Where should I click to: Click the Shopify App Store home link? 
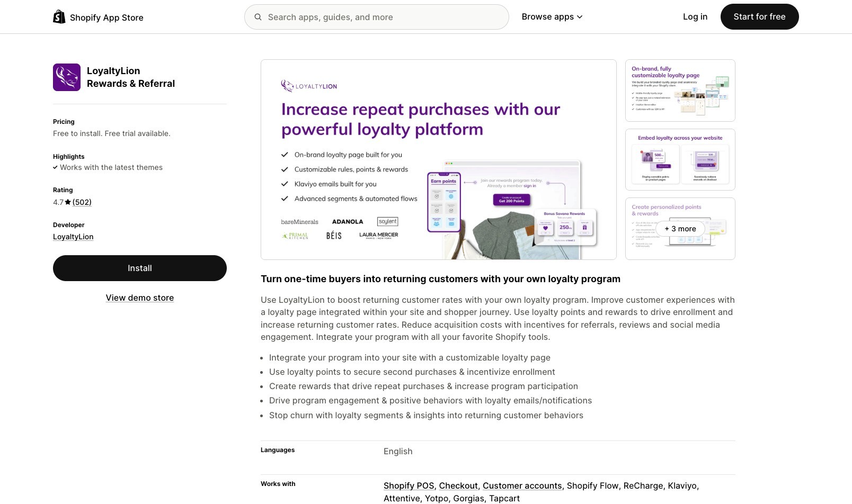click(98, 17)
